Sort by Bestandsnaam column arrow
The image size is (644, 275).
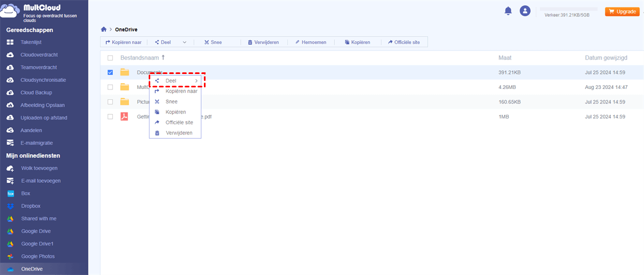click(x=163, y=57)
